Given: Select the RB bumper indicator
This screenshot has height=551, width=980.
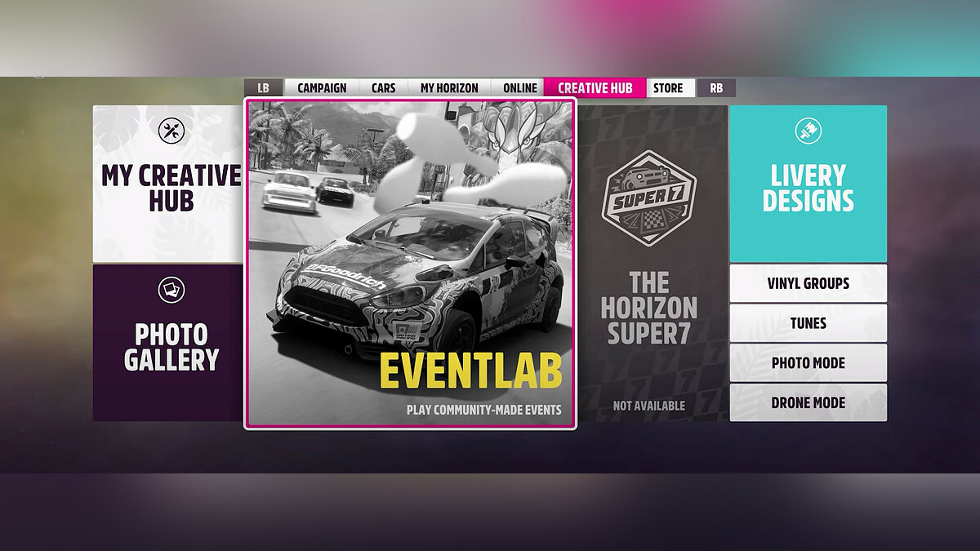Looking at the screenshot, I should pos(716,88).
